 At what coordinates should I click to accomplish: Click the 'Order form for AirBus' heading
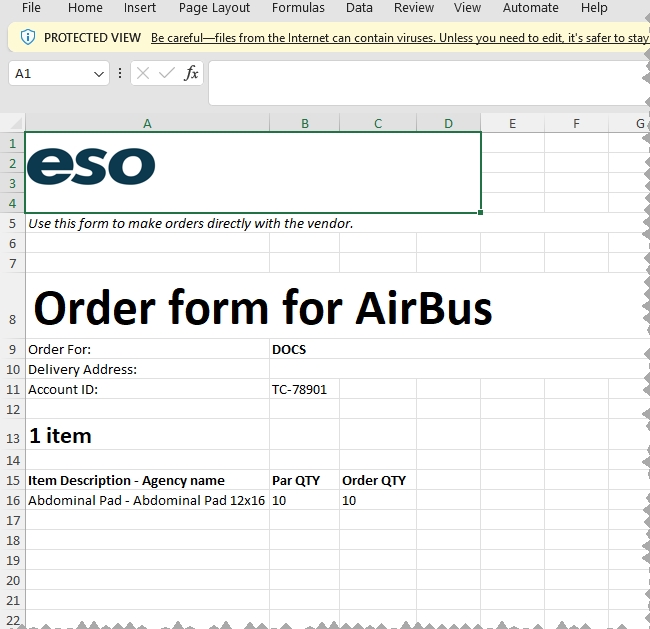(263, 308)
